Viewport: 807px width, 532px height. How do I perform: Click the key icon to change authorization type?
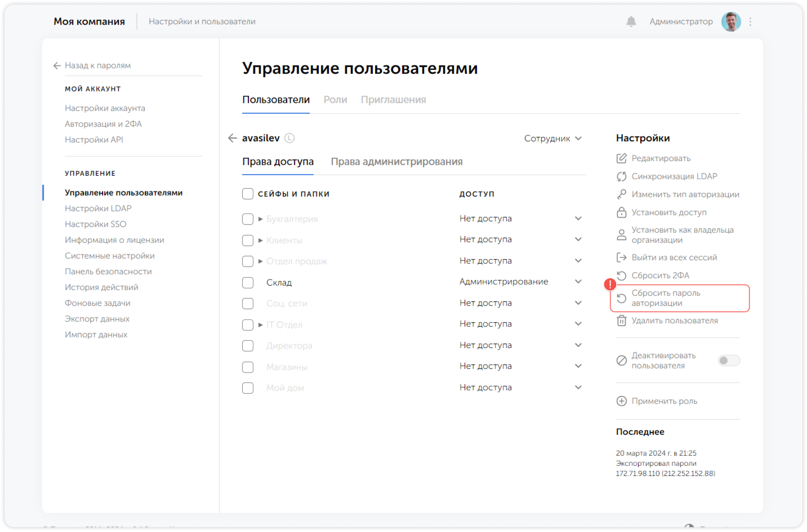click(x=622, y=194)
